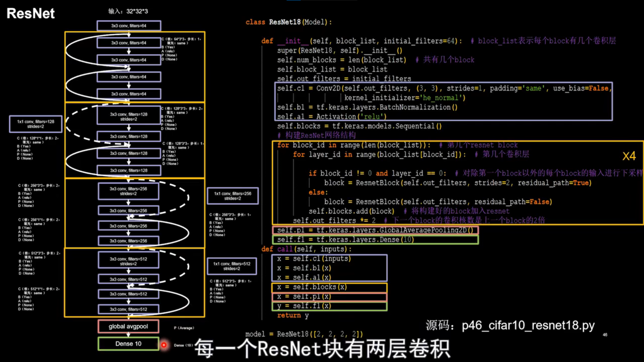Click the 1x1 conv filters=512 strides=2 box
This screenshot has height=362, width=644.
click(232, 266)
